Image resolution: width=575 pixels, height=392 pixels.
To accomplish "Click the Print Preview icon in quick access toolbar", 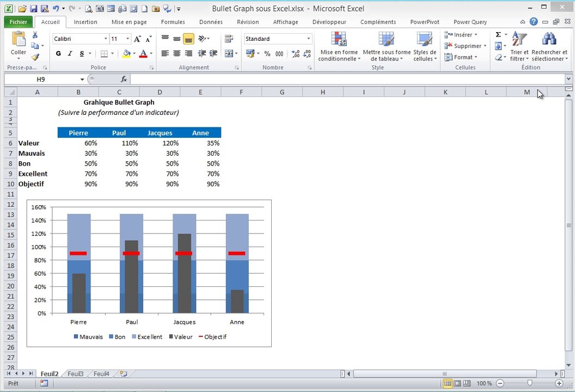I will [88, 9].
